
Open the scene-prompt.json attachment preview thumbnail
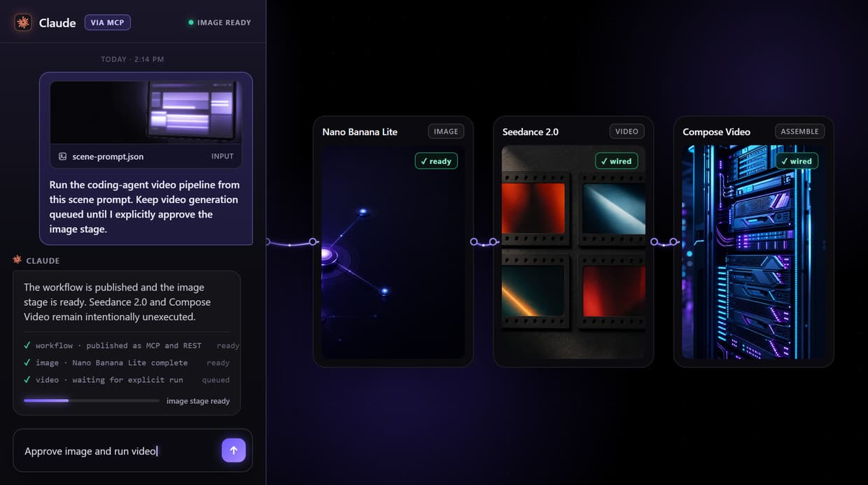(x=146, y=112)
